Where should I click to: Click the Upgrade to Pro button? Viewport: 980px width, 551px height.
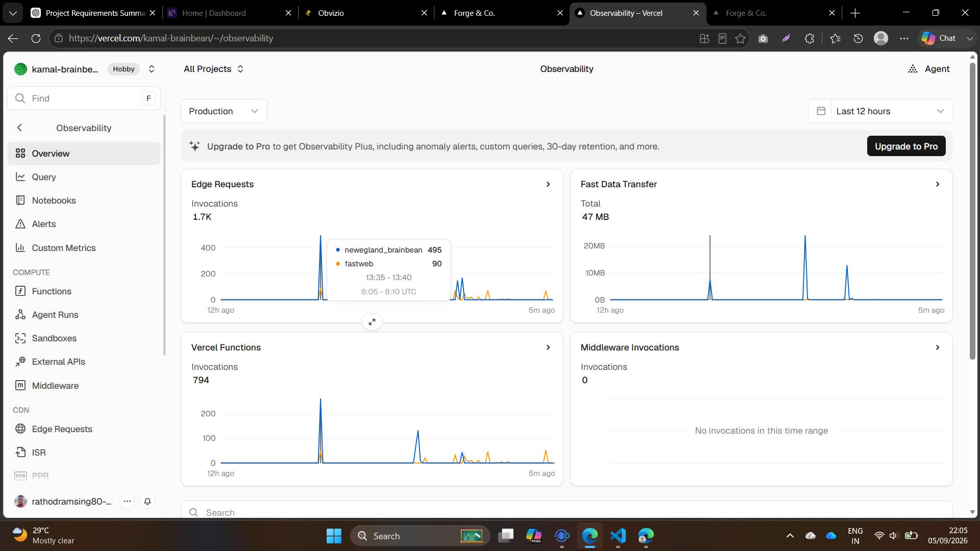906,146
